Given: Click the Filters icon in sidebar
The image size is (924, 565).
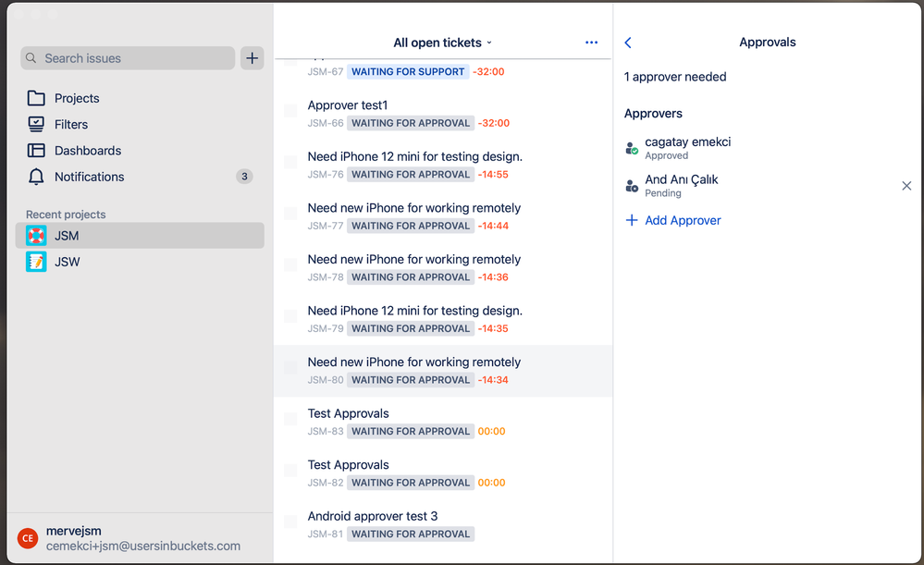Looking at the screenshot, I should pos(36,124).
